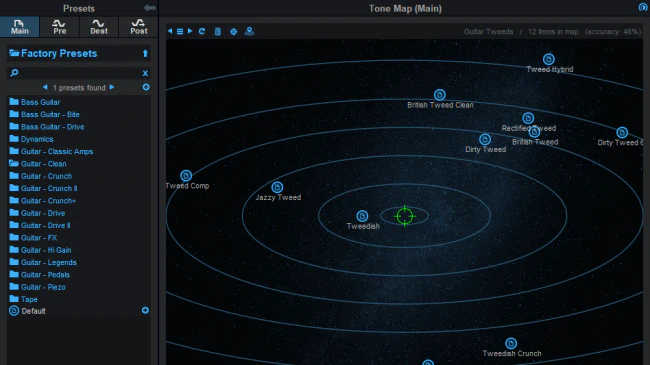Select the Jazzy Tweed preset node
The width and height of the screenshot is (650, 365).
[x=277, y=187]
